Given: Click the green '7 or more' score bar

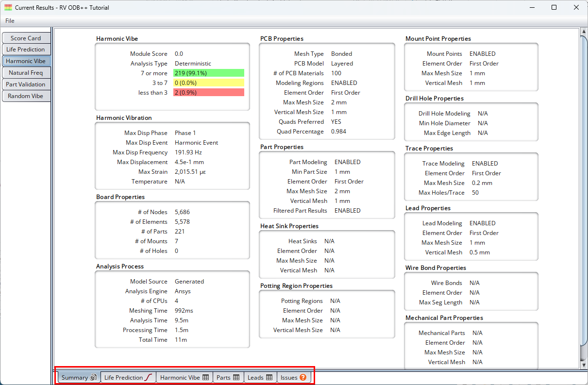Looking at the screenshot, I should coord(209,73).
